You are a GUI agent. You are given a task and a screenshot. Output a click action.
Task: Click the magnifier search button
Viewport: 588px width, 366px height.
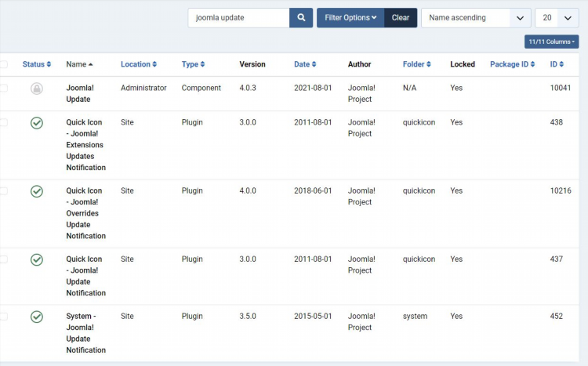301,17
